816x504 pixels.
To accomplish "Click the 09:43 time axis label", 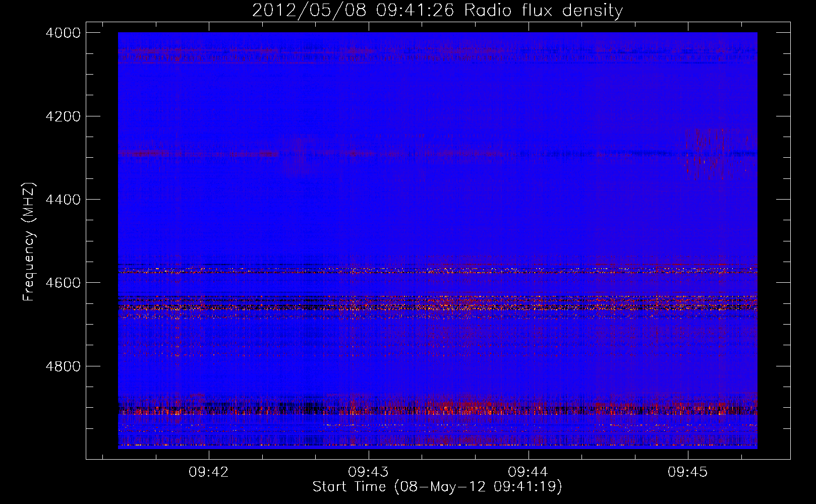I will point(369,472).
